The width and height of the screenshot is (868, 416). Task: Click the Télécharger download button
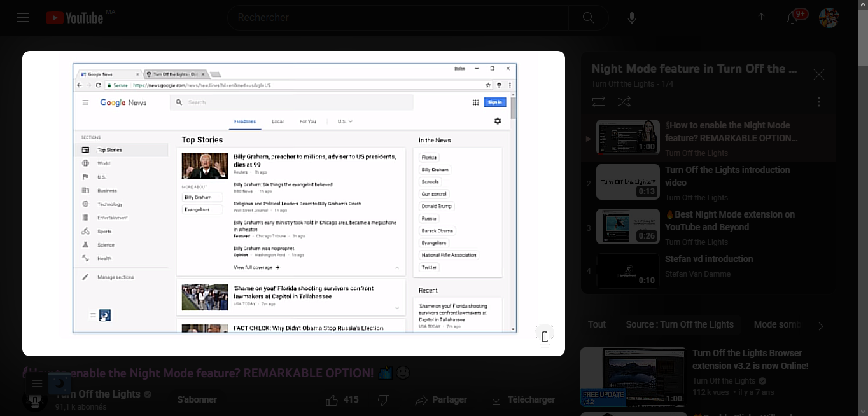[523, 399]
